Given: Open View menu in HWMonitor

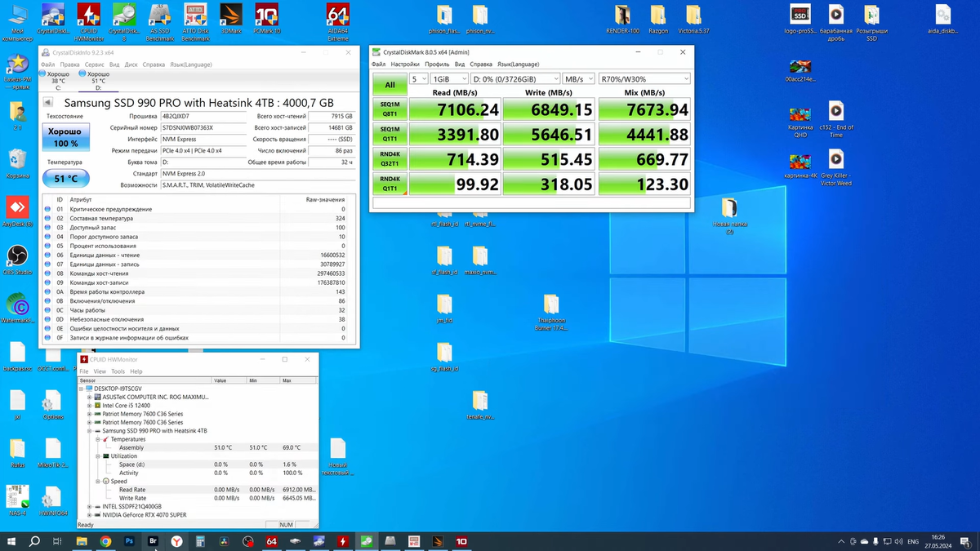Looking at the screenshot, I should [x=100, y=371].
